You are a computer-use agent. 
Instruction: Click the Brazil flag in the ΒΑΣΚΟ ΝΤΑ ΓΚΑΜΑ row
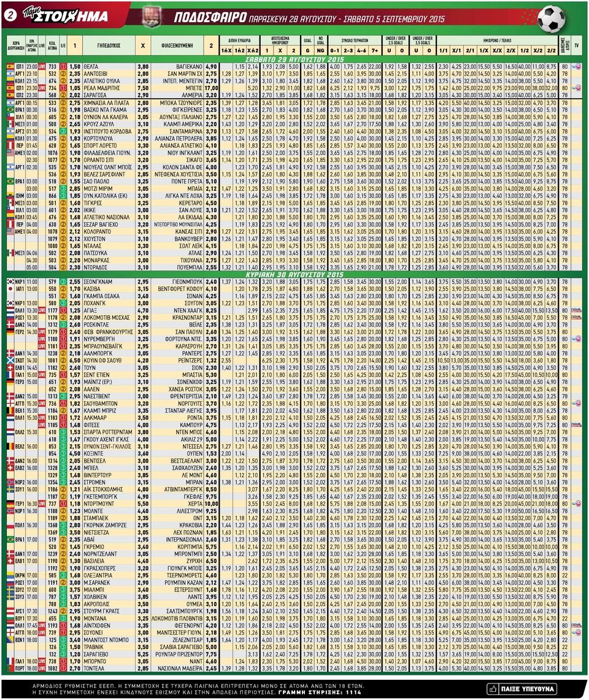pyautogui.click(x=10, y=110)
